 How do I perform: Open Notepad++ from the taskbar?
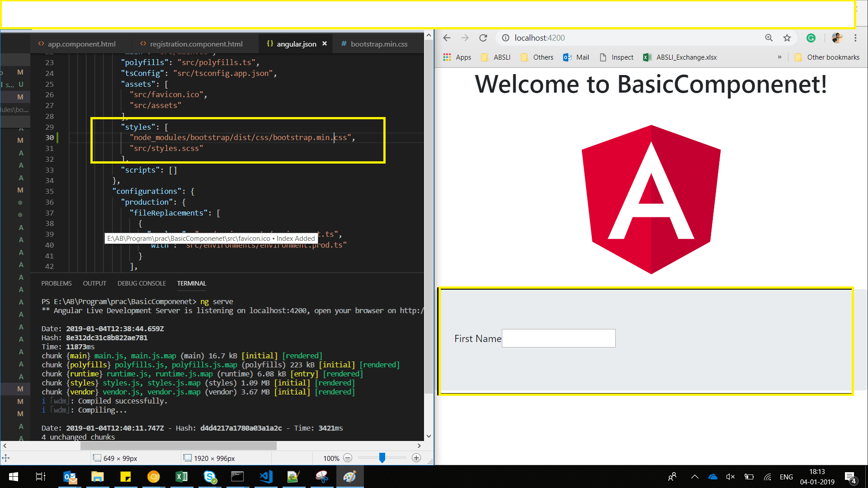tap(293, 477)
